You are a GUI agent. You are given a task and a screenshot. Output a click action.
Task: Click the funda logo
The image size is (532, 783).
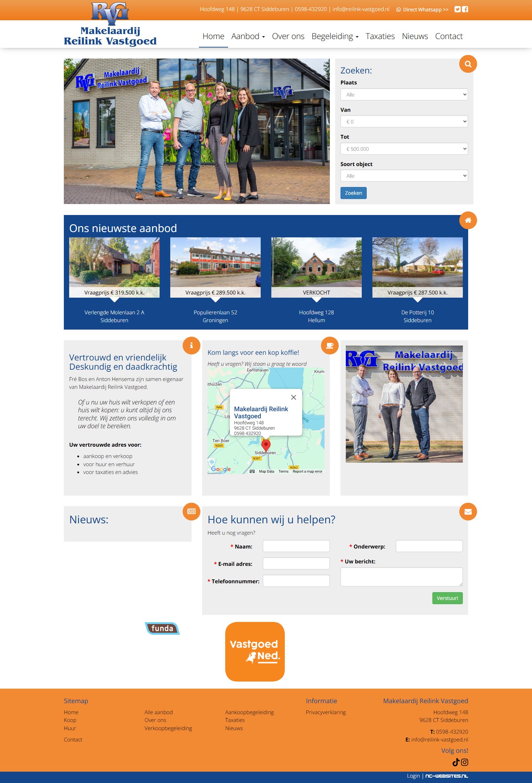pyautogui.click(x=162, y=628)
